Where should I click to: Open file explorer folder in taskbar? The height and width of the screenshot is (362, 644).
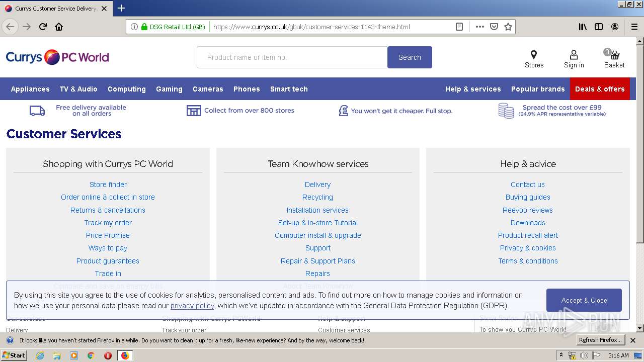point(57,355)
